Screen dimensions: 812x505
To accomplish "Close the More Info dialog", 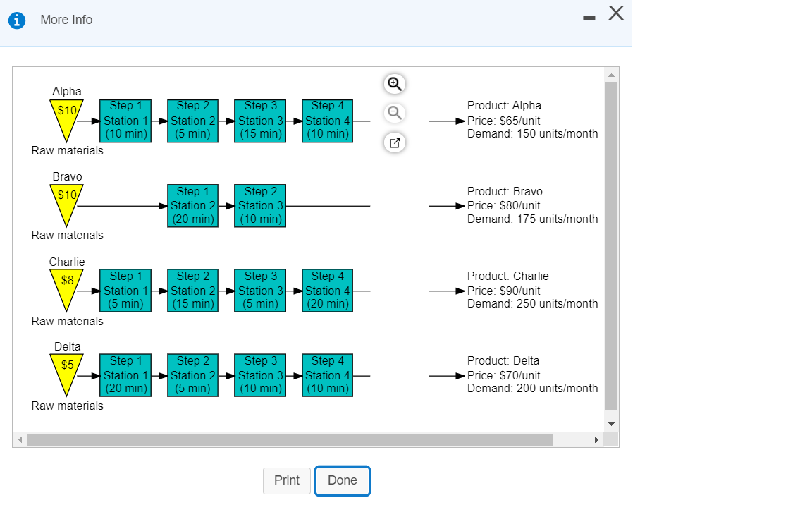I will 616,13.
